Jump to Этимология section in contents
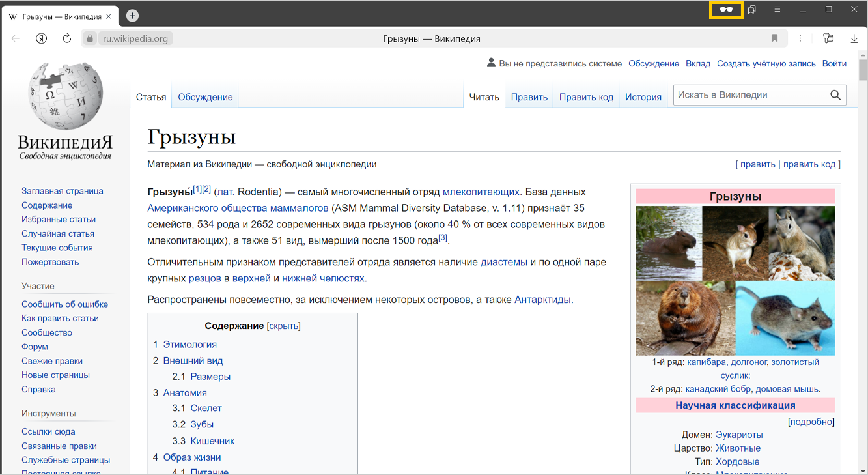868x475 pixels. (189, 344)
